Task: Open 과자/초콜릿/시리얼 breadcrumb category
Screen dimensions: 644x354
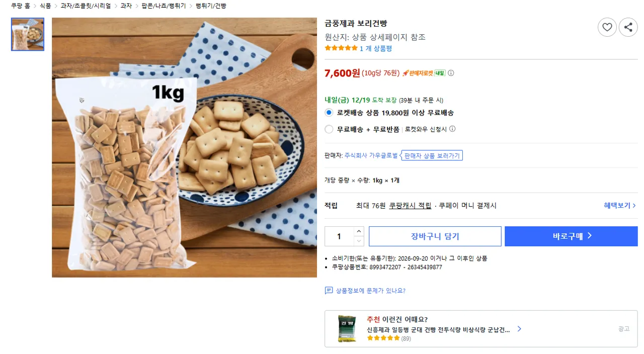Action: pyautogui.click(x=86, y=6)
